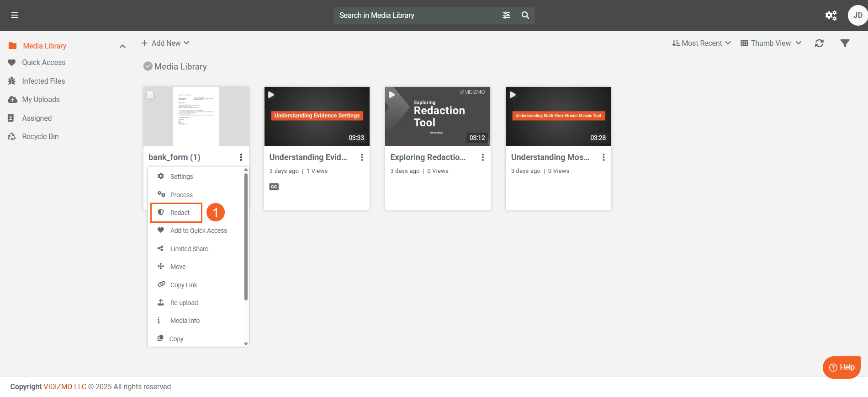Open the filter funnel panel
868x397 pixels.
tap(845, 43)
